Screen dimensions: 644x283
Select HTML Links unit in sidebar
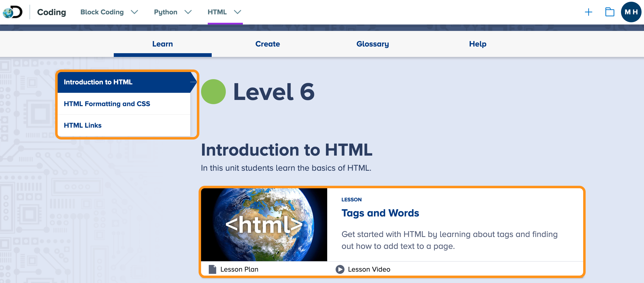(83, 125)
